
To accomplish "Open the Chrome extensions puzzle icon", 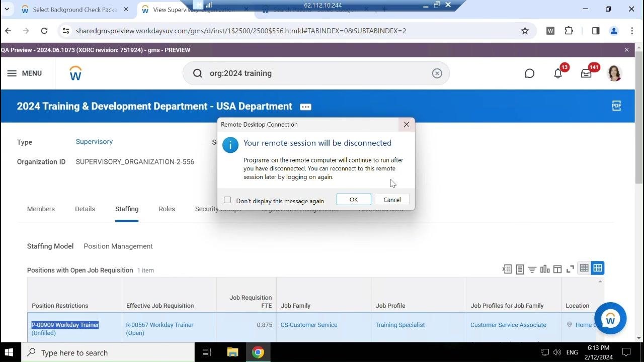I will tap(569, 31).
